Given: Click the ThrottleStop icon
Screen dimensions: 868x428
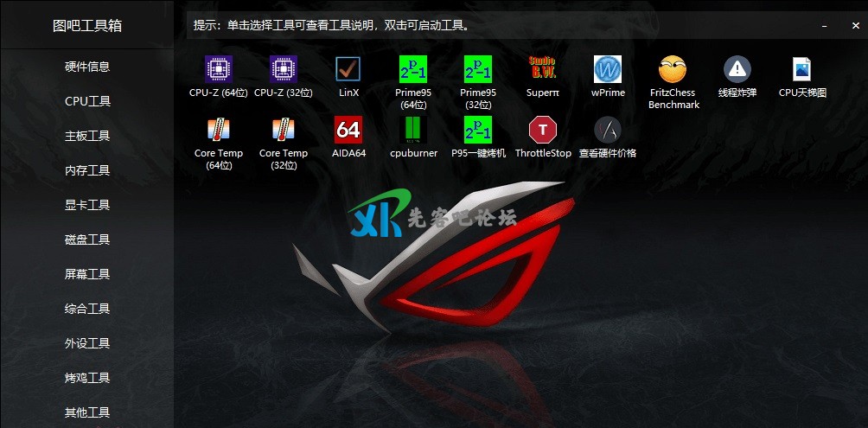Looking at the screenshot, I should click(543, 130).
